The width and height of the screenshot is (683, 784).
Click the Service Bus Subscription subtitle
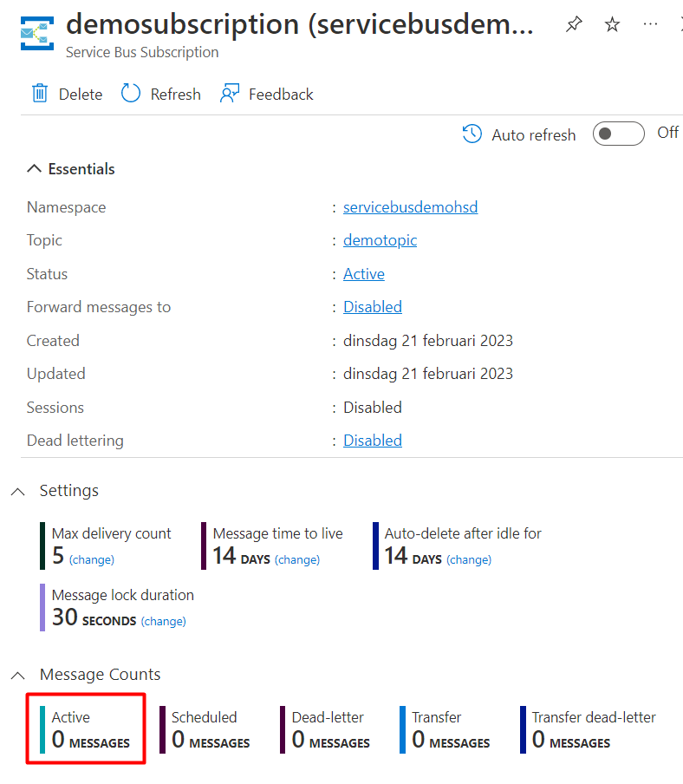click(142, 52)
